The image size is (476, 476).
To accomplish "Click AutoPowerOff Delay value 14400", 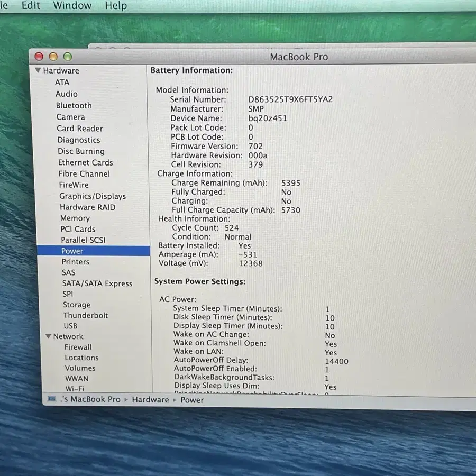I will (x=337, y=361).
